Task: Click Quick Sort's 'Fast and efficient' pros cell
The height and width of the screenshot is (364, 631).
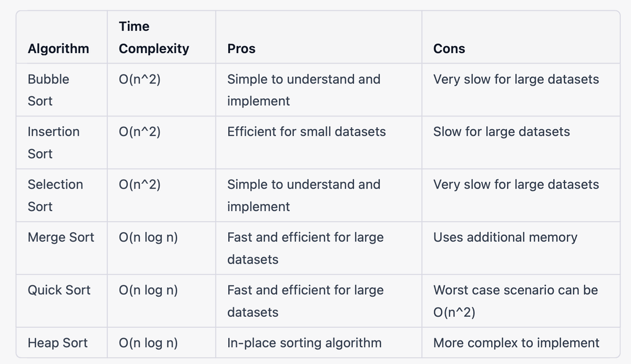Action: click(x=319, y=300)
